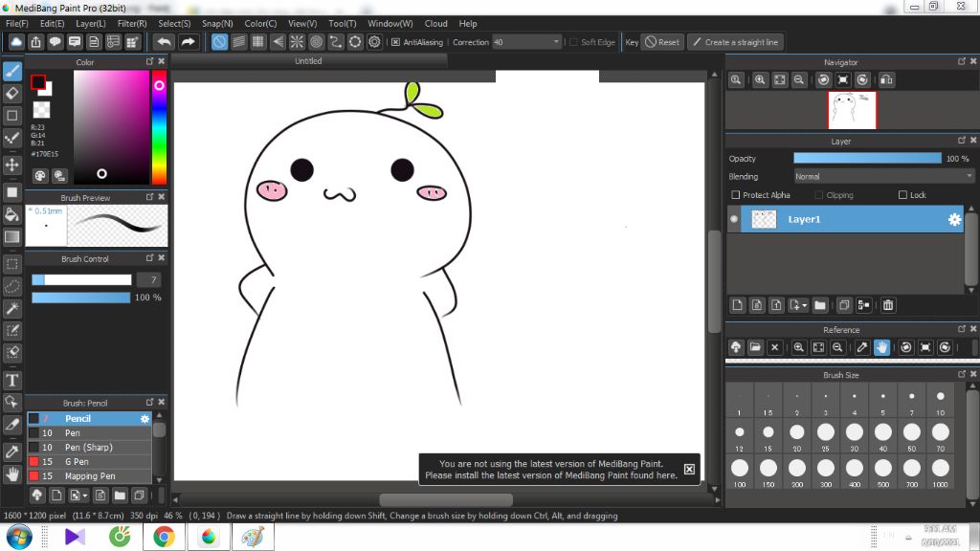The image size is (980, 551).
Task: Select the Pen brush
Action: [89, 433]
